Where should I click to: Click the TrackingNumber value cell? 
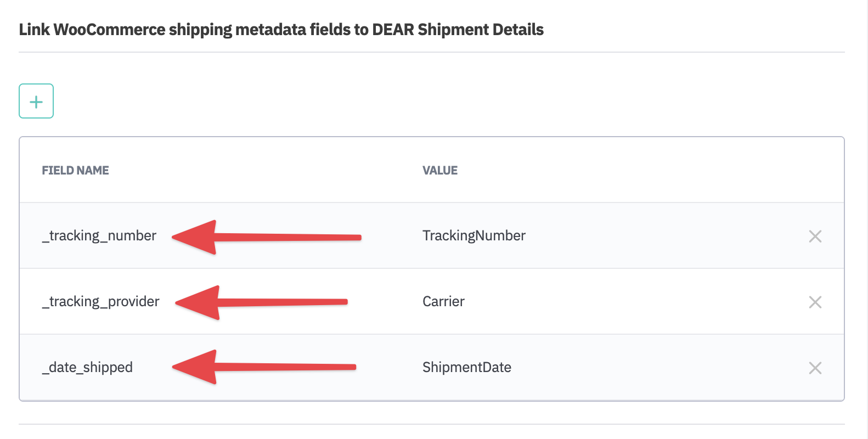click(x=474, y=235)
